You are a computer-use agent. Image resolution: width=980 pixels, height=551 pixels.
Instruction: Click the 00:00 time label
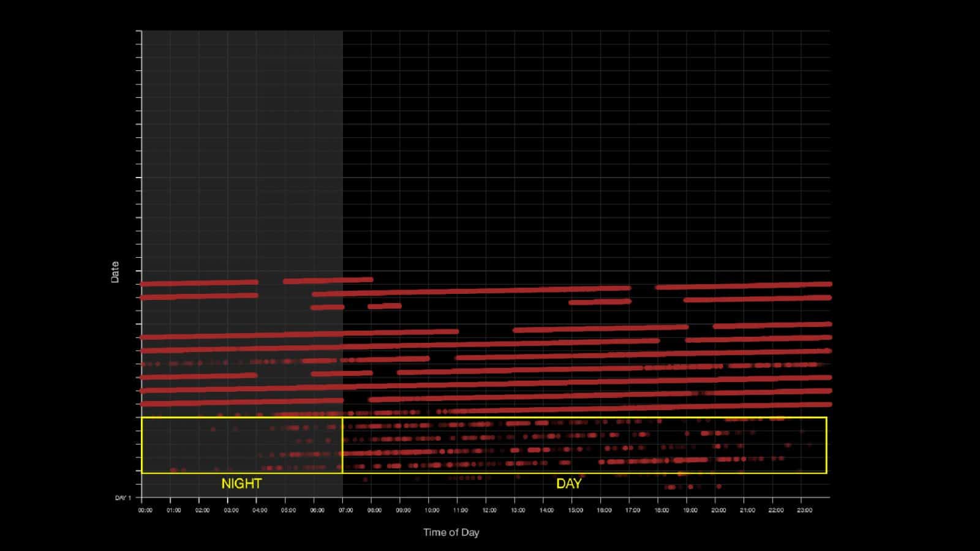click(146, 508)
